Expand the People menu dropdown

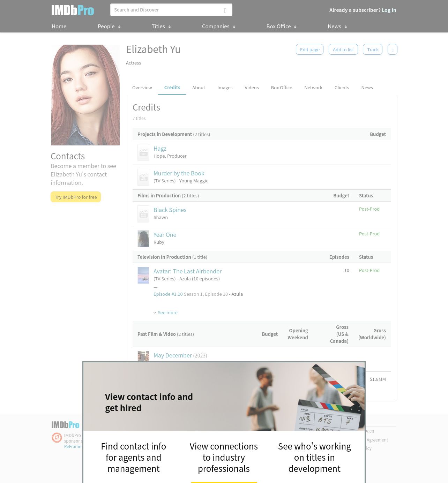point(109,27)
